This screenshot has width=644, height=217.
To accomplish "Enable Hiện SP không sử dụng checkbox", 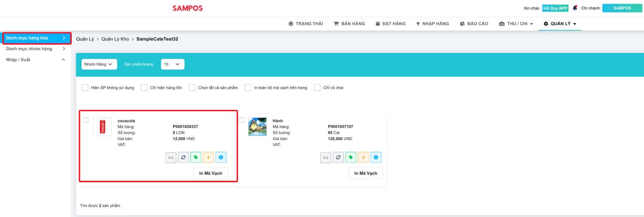I will click(x=85, y=87).
